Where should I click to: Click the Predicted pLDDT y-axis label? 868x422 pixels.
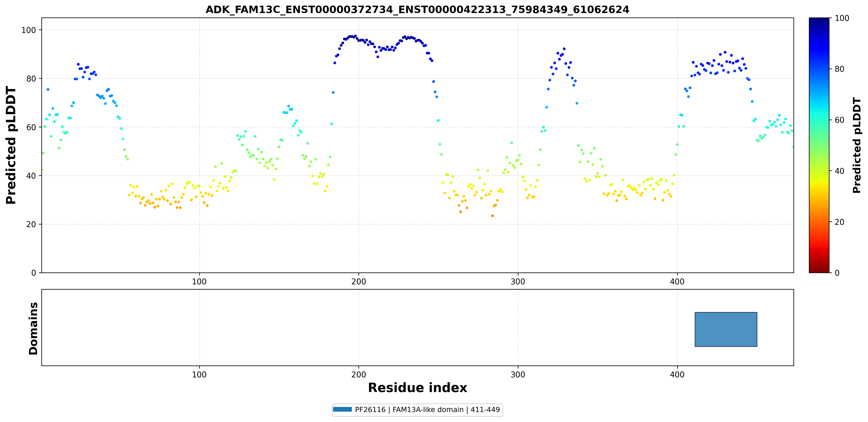pos(11,145)
